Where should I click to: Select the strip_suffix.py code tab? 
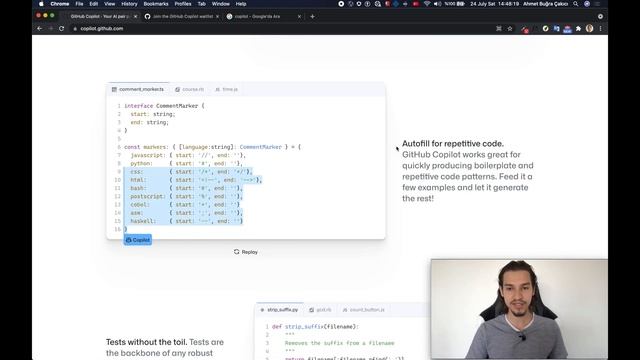pos(280,310)
